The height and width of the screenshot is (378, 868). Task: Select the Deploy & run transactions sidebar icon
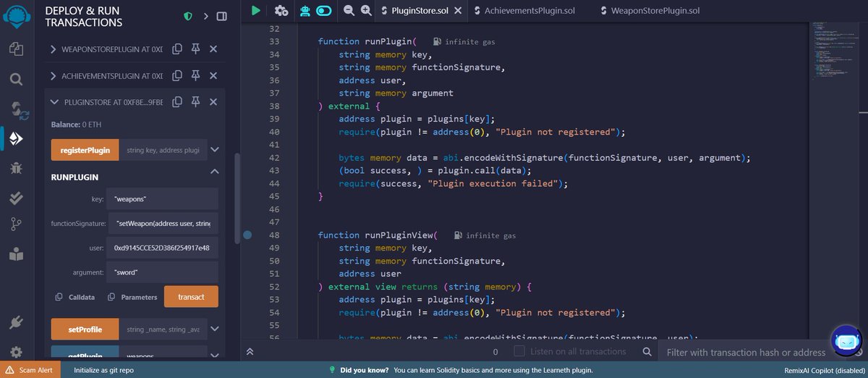(x=15, y=138)
